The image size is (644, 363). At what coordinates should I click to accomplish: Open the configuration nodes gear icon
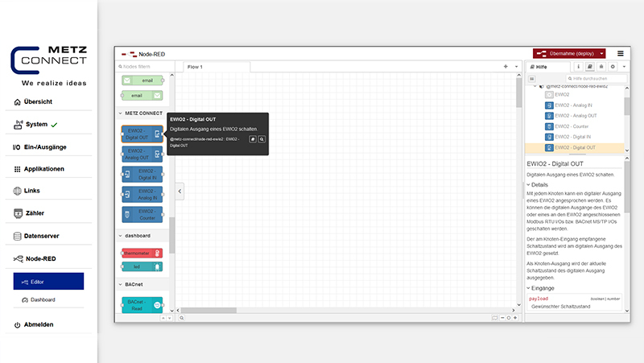[x=613, y=67]
